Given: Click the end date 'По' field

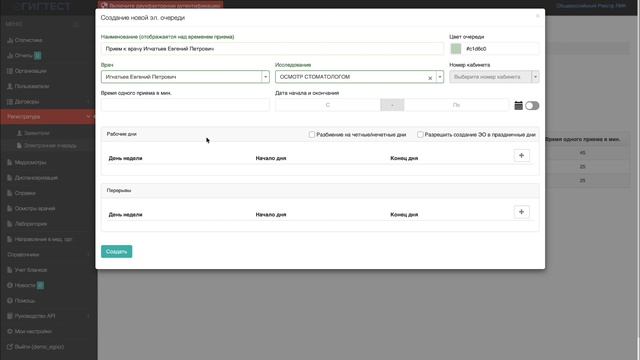Looking at the screenshot, I should tap(456, 105).
